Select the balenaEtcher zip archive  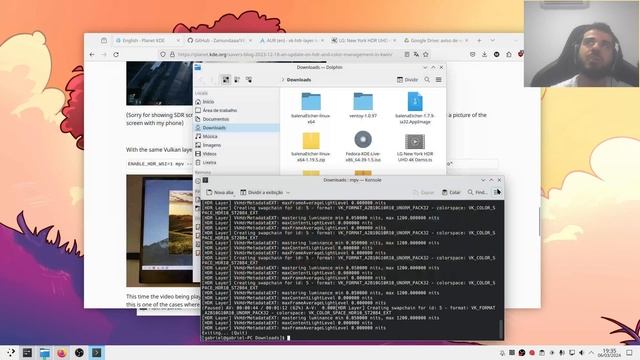311,147
